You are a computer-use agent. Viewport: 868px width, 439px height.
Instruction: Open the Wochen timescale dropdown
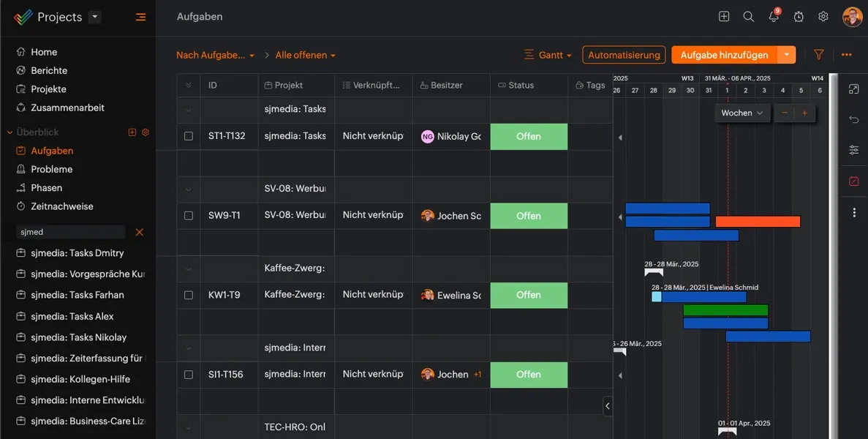pyautogui.click(x=741, y=113)
